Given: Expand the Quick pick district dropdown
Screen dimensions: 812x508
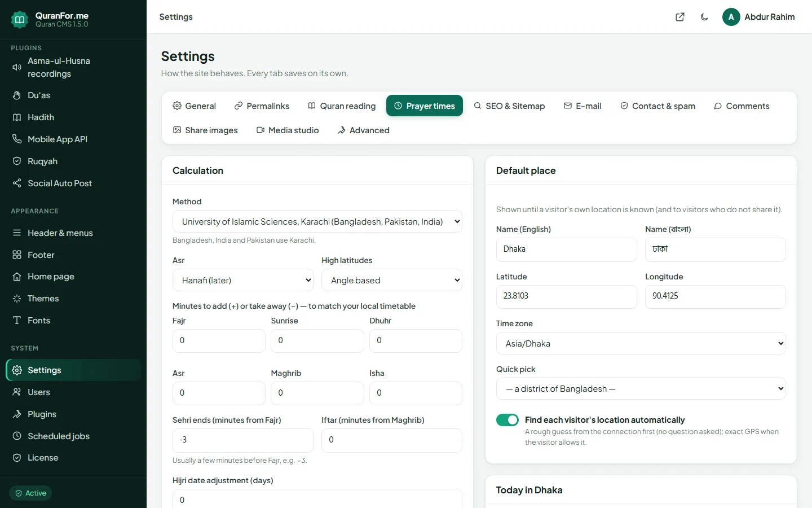Looking at the screenshot, I should (x=641, y=389).
